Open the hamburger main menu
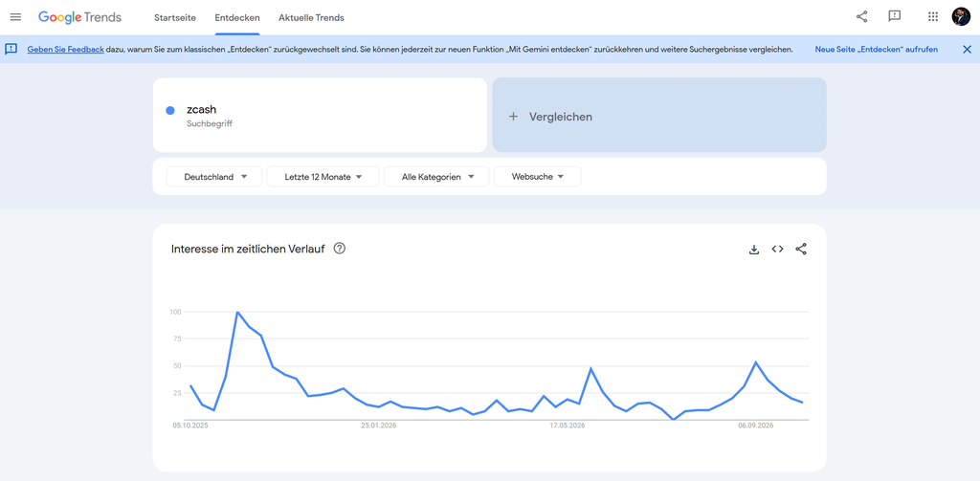This screenshot has width=980, height=481. coord(15,17)
